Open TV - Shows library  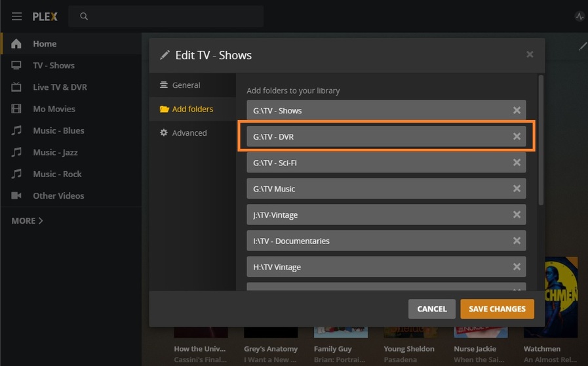(x=71, y=66)
